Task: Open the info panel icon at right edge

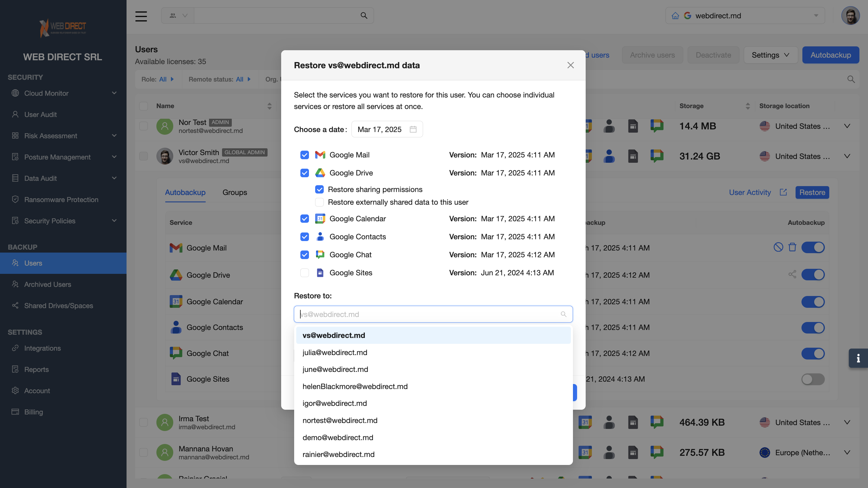Action: point(858,358)
